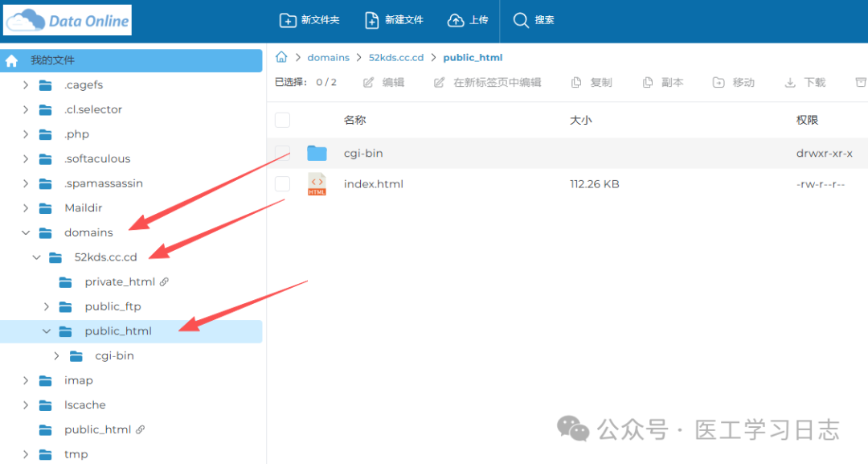Check the box for index.html row
The image size is (868, 464).
click(282, 184)
